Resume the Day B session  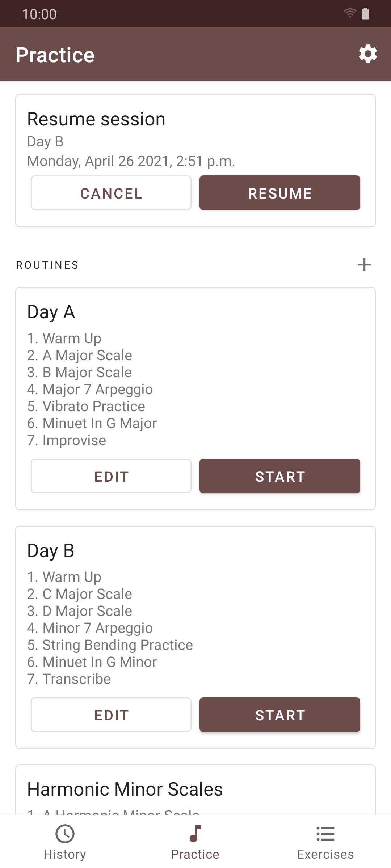[279, 193]
